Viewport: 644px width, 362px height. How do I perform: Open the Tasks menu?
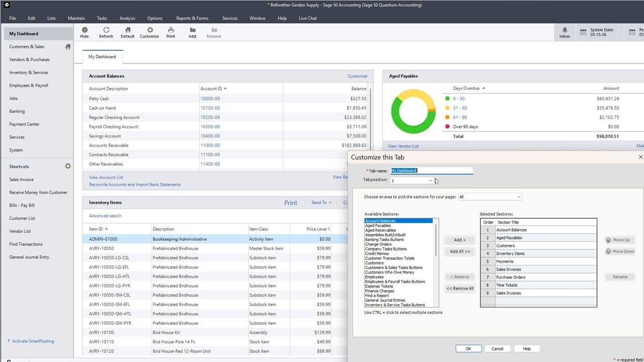[102, 18]
